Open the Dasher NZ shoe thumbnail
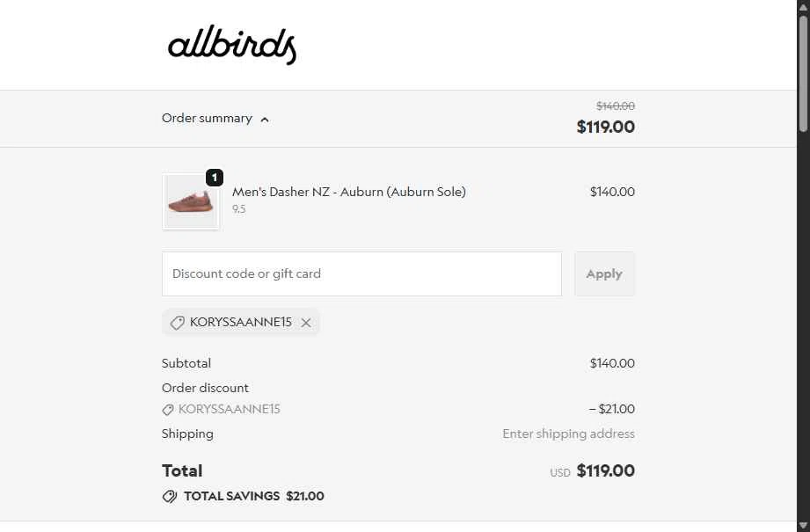Screen dimensions: 810x532 coord(190,202)
